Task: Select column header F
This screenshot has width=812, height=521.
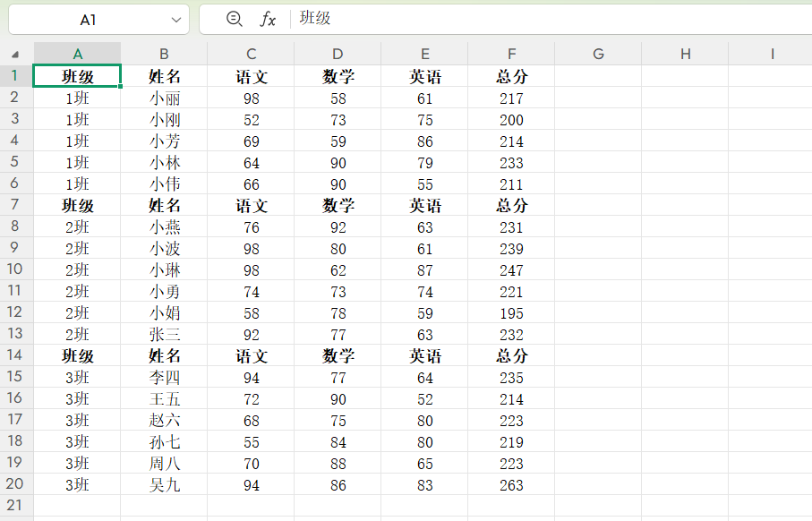Action: 511,53
